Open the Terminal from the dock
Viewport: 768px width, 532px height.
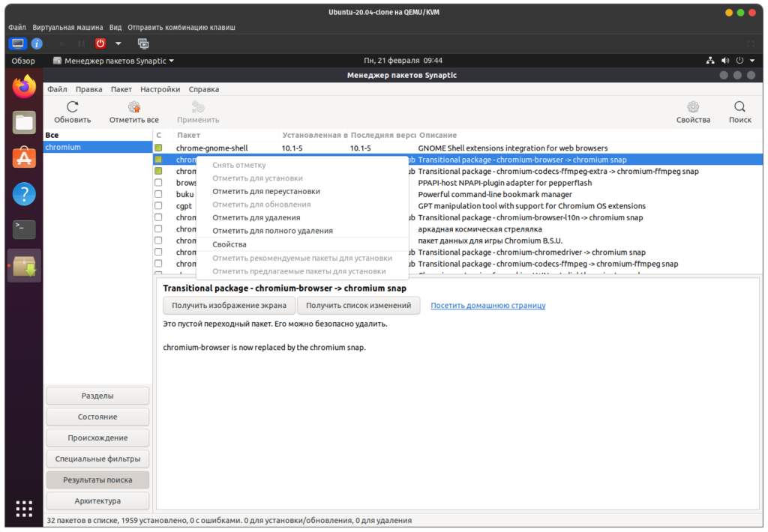coord(24,229)
